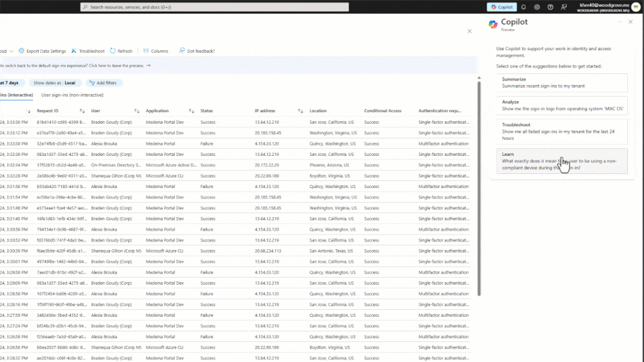Sort by the Date column arrow
The width and height of the screenshot is (644, 362).
click(x=28, y=111)
